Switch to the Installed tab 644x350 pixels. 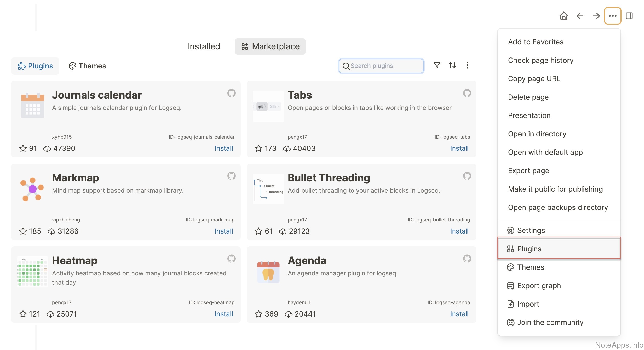pyautogui.click(x=204, y=46)
